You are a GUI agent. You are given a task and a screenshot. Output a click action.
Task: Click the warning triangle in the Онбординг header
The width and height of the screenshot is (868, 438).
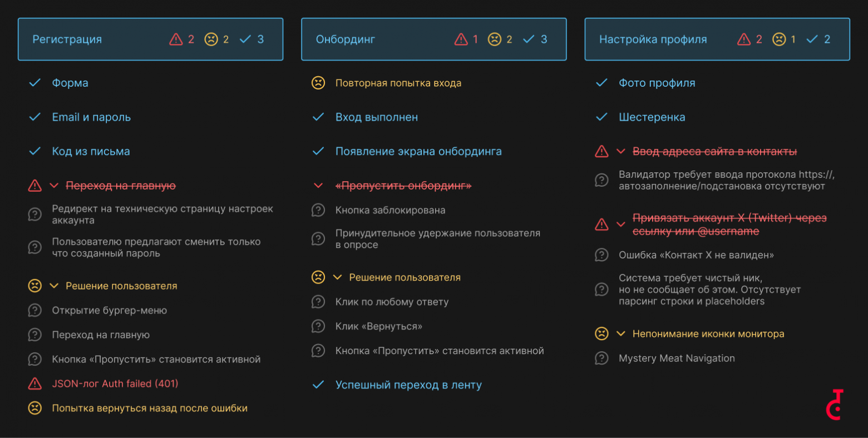pyautogui.click(x=461, y=39)
